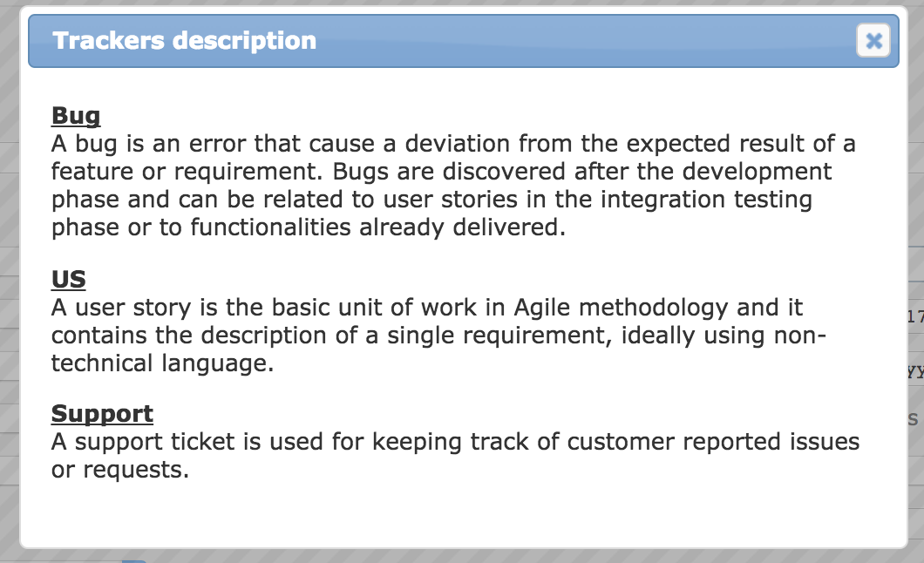Click the line starting 'contains the description of a single'
This screenshot has height=563, width=924.
[x=438, y=336]
